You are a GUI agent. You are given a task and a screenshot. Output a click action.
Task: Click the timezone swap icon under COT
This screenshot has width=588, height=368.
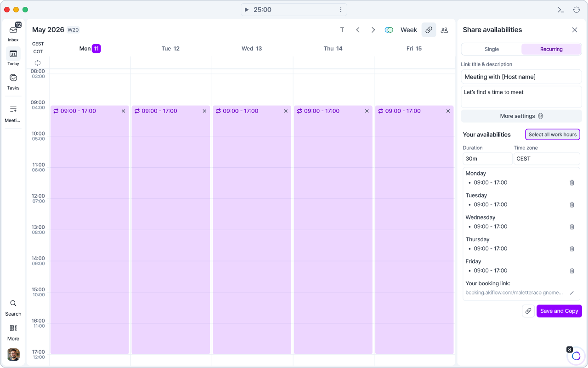(x=38, y=62)
